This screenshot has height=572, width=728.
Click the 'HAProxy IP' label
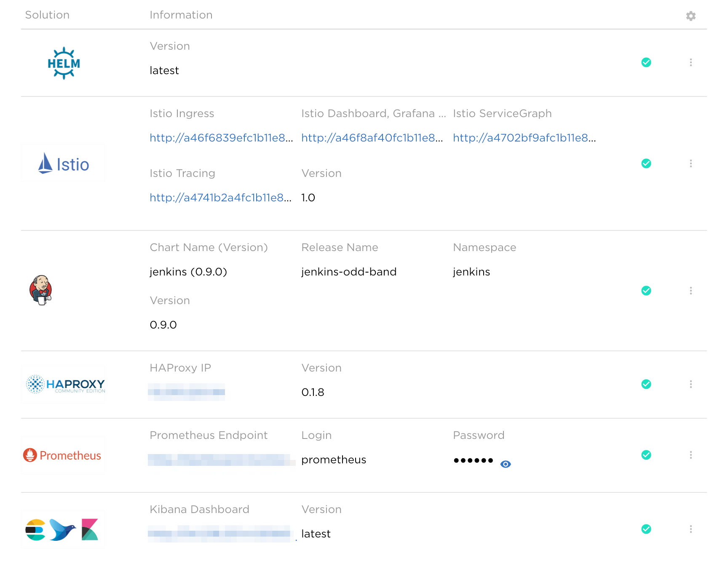click(180, 368)
